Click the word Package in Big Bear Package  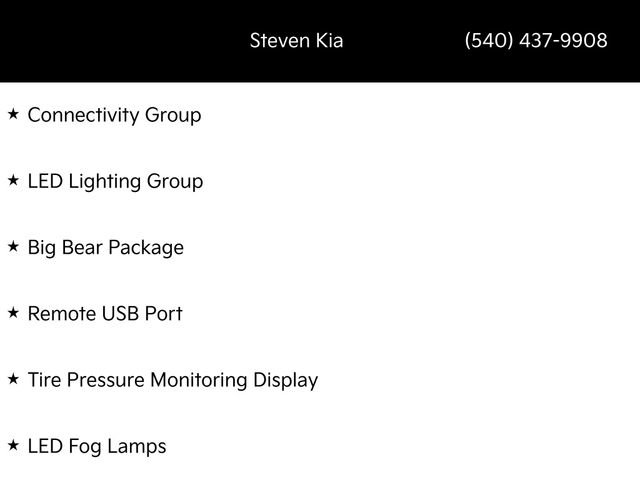point(147,248)
